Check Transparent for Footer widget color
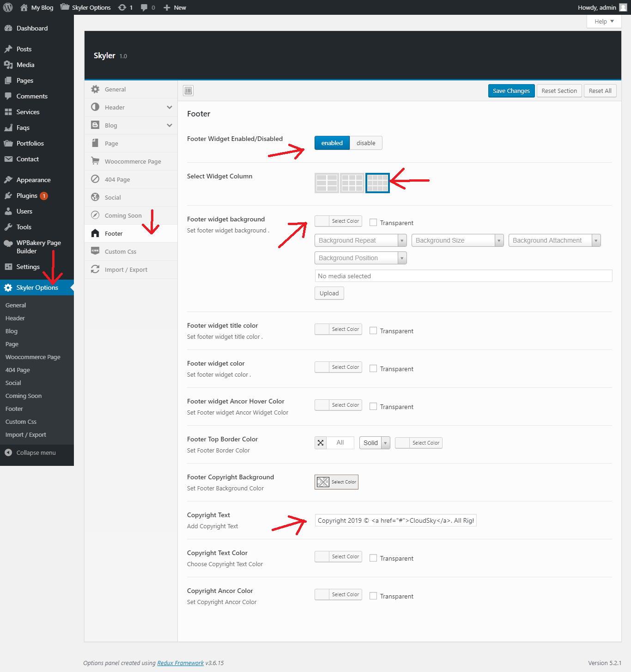Viewport: 631px width, 672px height. click(373, 368)
